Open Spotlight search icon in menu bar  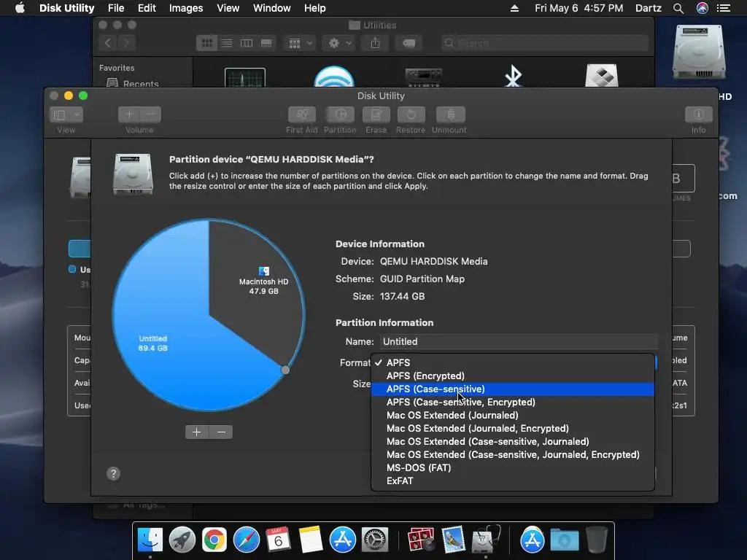[x=678, y=8]
